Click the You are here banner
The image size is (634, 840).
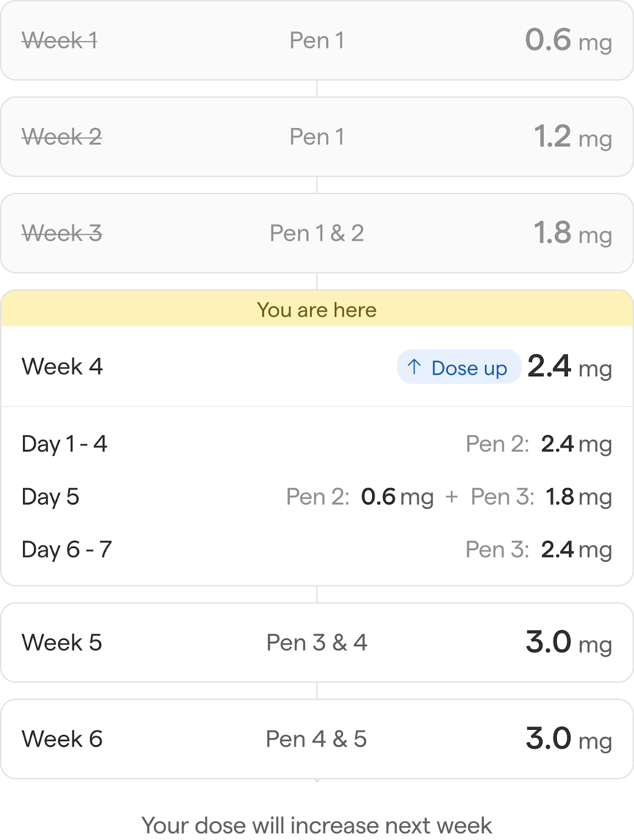point(316,310)
